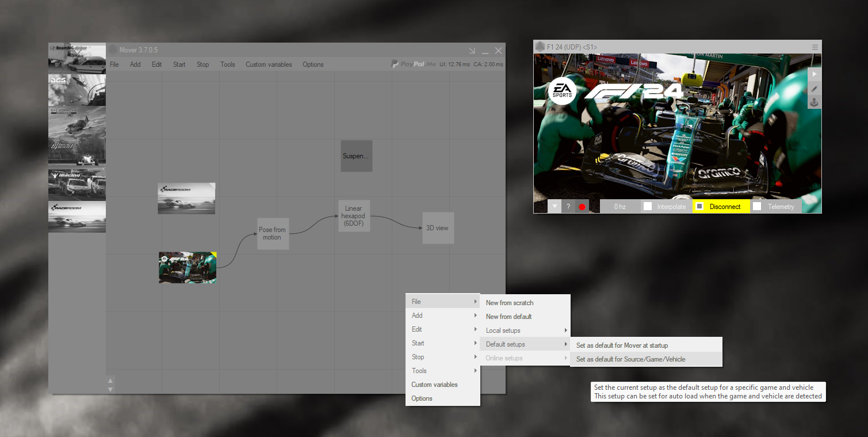
Task: Choose Set as default for Mover at startup
Action: point(646,345)
